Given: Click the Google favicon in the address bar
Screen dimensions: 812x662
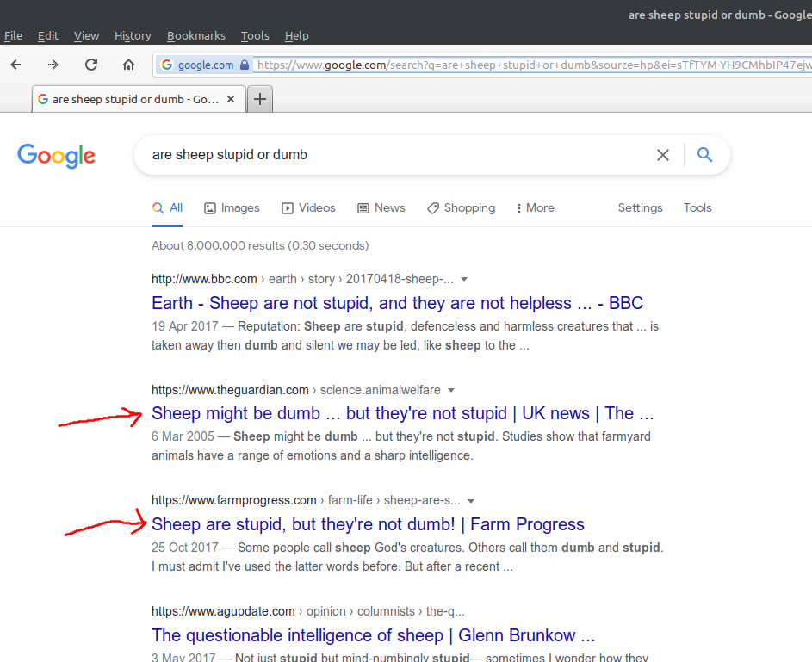Looking at the screenshot, I should (x=167, y=65).
